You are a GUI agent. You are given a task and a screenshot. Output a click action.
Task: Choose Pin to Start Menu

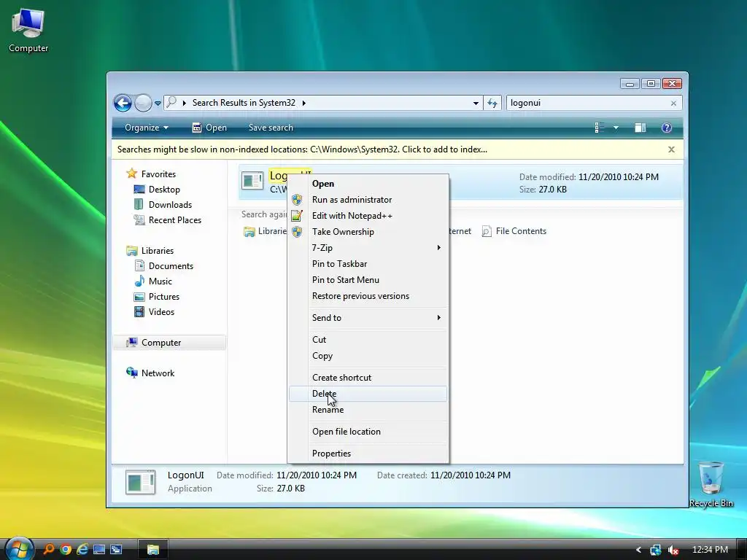(368, 280)
